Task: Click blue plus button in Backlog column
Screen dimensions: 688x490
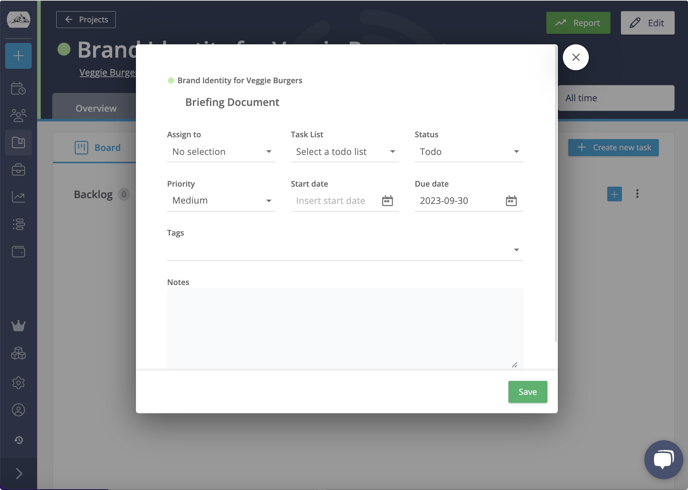Action: [614, 194]
